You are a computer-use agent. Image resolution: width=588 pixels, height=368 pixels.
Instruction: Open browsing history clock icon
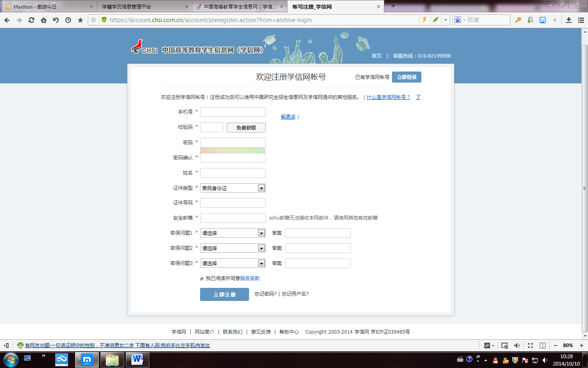coord(68,20)
